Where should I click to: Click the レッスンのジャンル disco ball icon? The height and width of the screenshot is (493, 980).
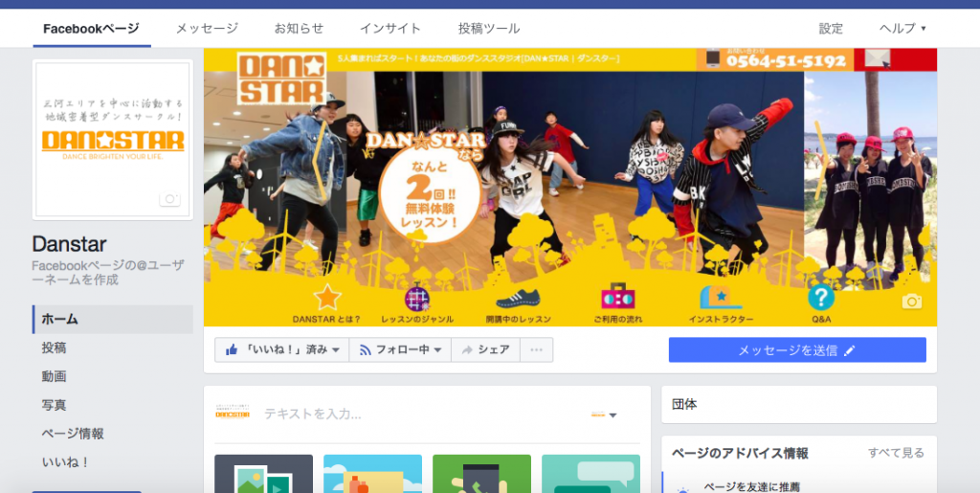click(x=417, y=298)
